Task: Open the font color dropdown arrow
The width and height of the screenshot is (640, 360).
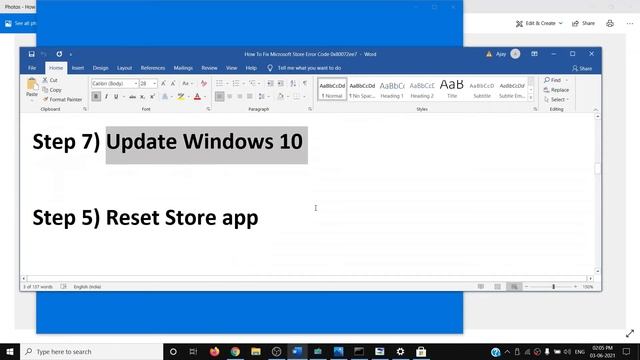Action: [x=205, y=97]
